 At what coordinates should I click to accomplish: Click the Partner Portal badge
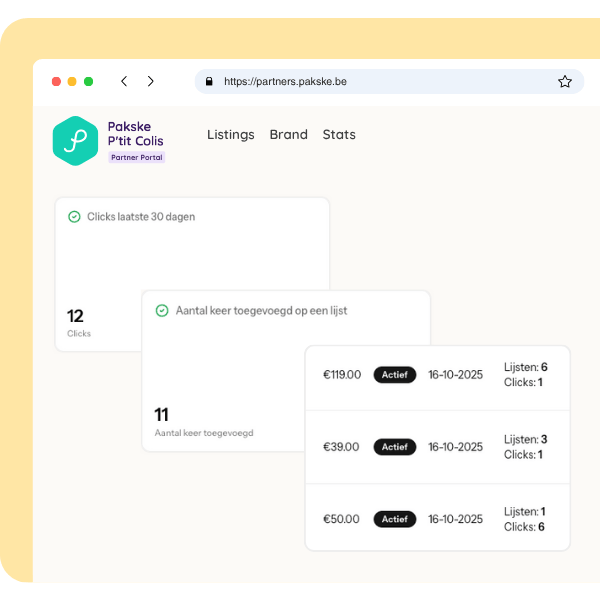pos(137,157)
